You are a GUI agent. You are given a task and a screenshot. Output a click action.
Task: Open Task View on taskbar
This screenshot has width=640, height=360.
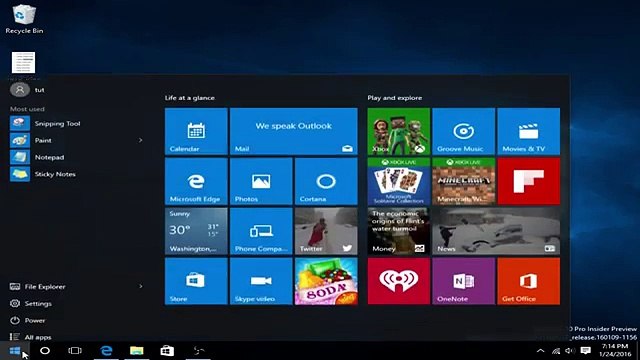(75, 351)
